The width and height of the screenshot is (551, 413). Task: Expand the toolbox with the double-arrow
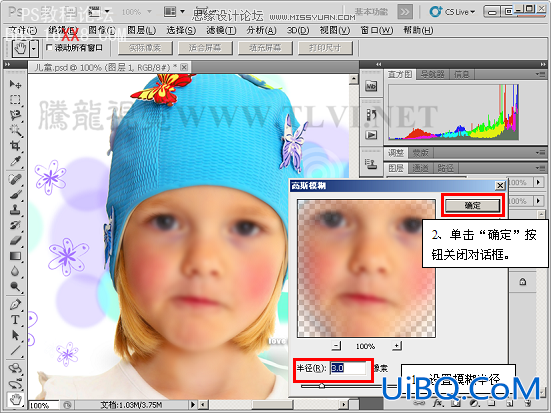pyautogui.click(x=8, y=64)
